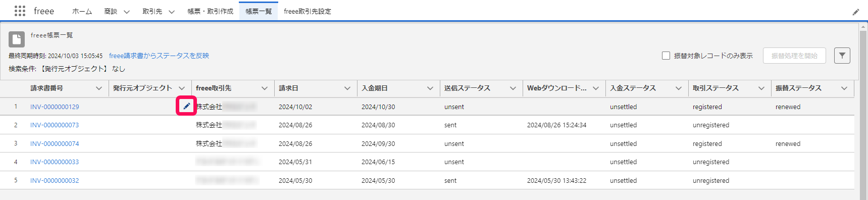Expand the 取引先 tab dropdown chevron

pos(172,12)
